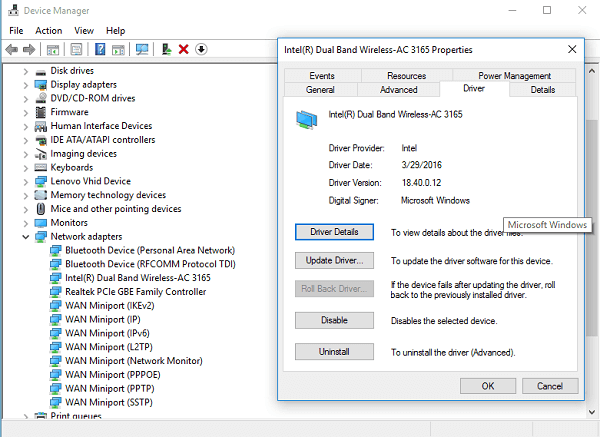
Task: Click the show/hide console tree icon
Action: (x=53, y=49)
